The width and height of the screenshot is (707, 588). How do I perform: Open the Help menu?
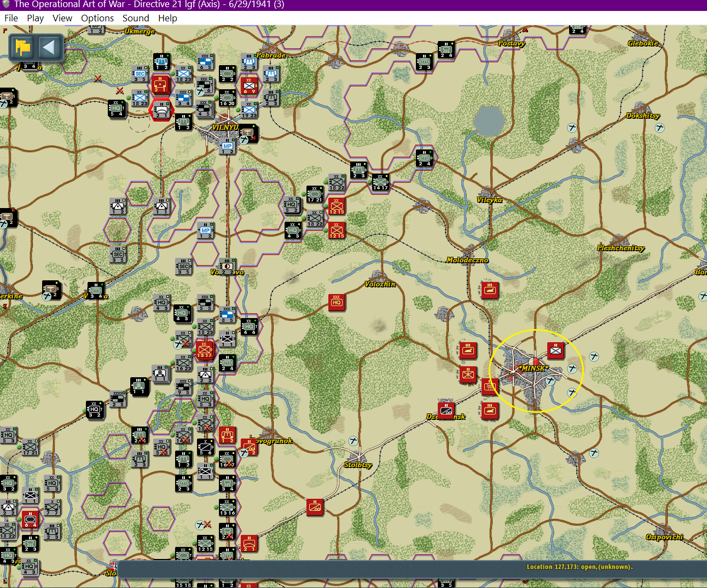point(167,18)
